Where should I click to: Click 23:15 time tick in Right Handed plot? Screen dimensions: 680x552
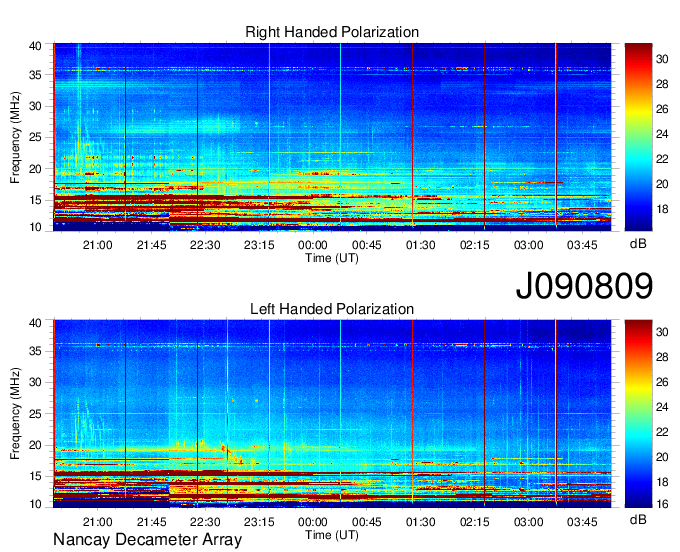tap(259, 245)
